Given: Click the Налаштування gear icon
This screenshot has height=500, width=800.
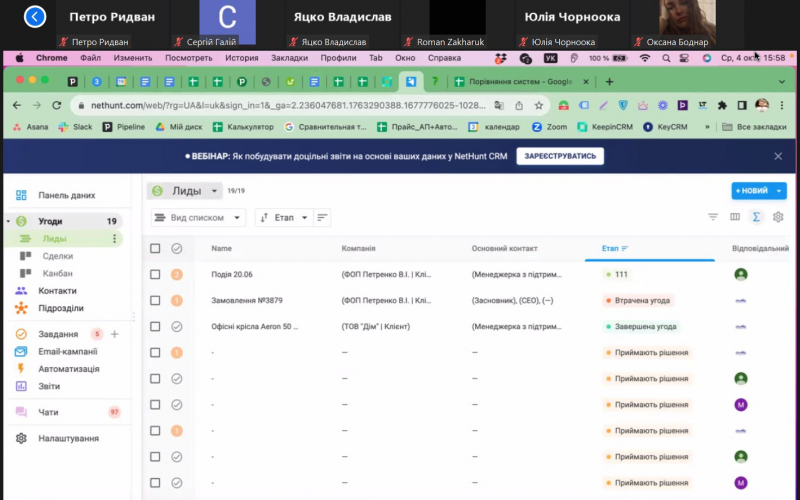Looking at the screenshot, I should pyautogui.click(x=21, y=438).
